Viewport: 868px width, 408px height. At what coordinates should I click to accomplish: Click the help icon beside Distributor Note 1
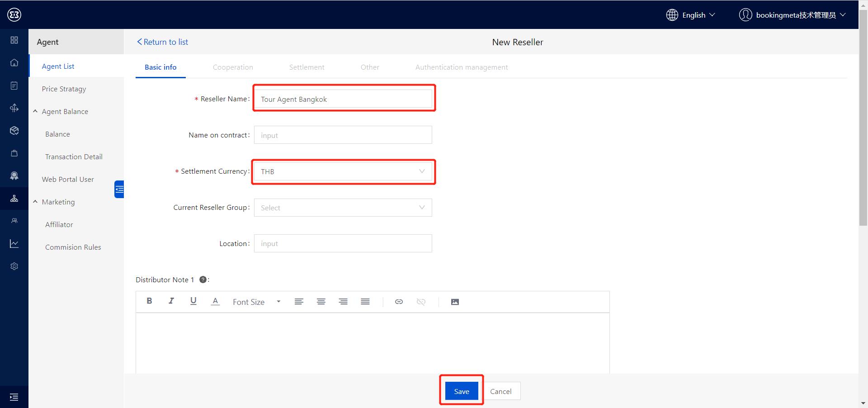(203, 280)
